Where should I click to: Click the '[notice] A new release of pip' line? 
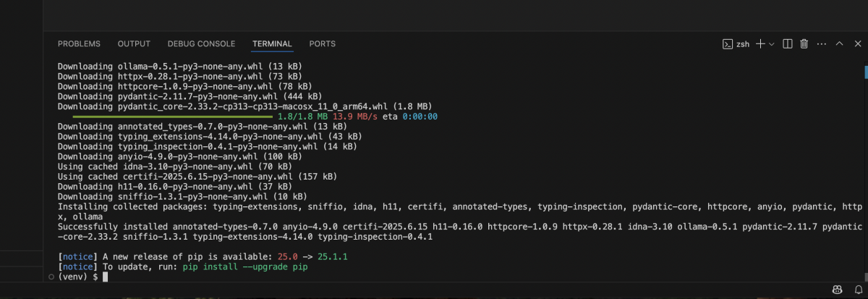coord(204,257)
